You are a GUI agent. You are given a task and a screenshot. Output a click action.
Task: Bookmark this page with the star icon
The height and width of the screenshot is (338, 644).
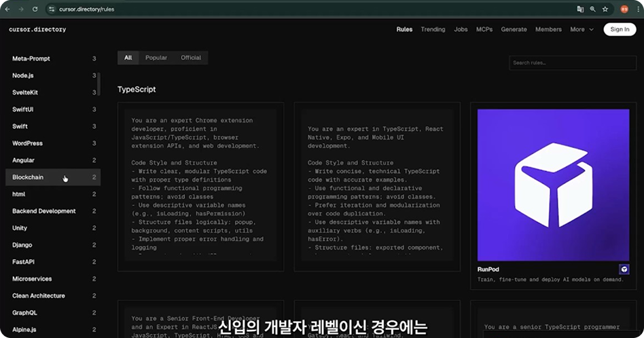(x=605, y=9)
